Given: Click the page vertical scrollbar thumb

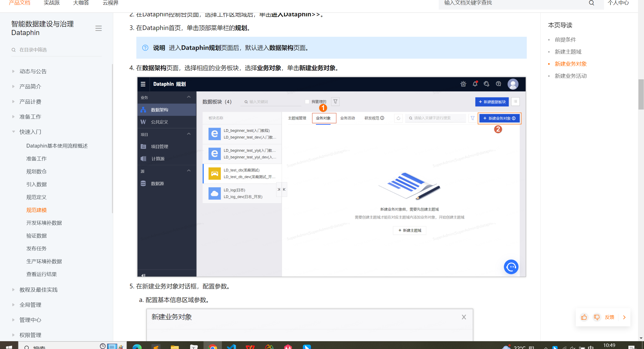Looking at the screenshot, I should (641, 94).
